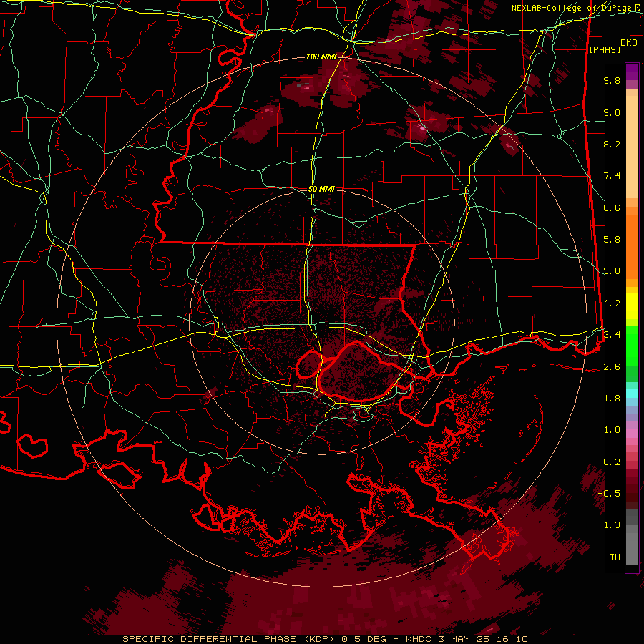Click the 8.2 legend value
The image size is (644, 644).
click(x=612, y=144)
